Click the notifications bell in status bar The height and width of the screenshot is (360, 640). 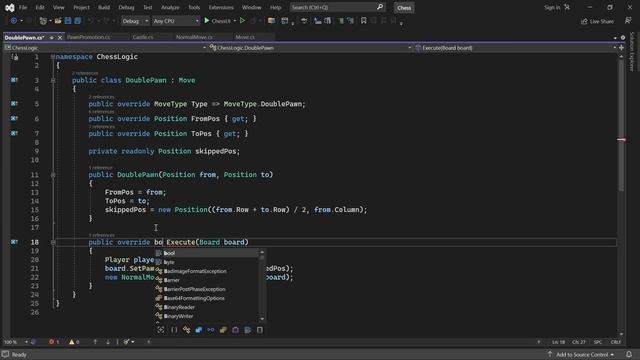point(629,354)
